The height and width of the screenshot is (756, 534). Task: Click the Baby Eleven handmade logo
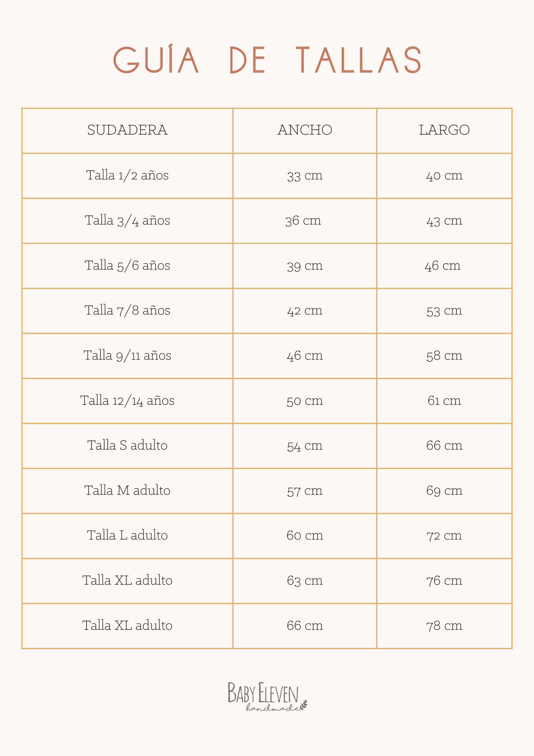tap(267, 696)
